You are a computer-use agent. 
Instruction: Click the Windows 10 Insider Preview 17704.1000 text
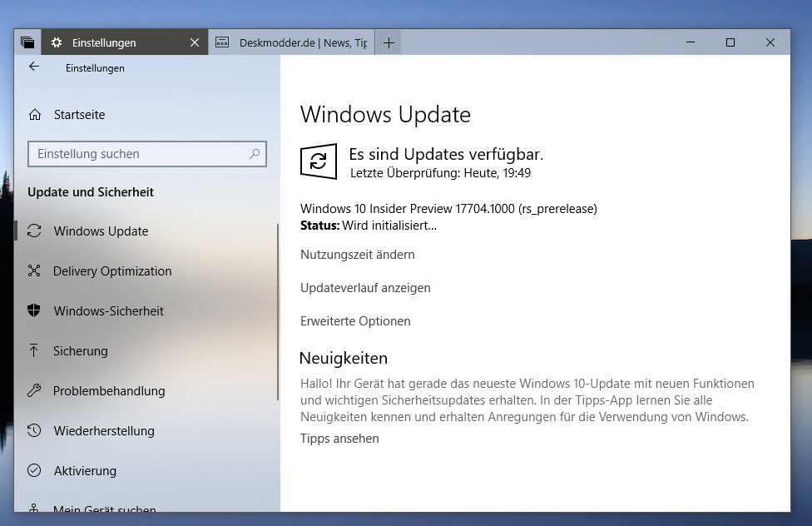coord(448,208)
